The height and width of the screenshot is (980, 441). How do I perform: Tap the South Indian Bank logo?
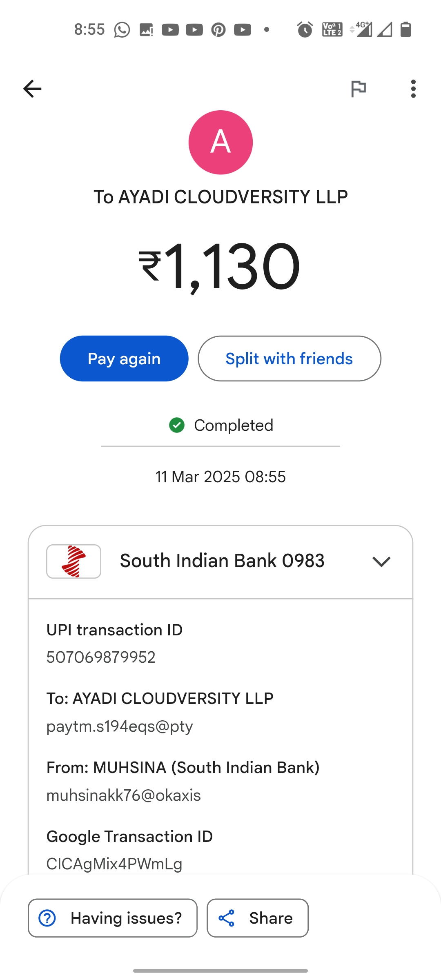click(x=73, y=561)
